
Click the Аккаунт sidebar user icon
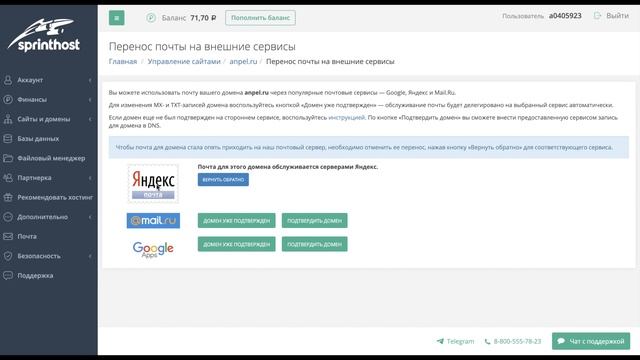click(8, 80)
